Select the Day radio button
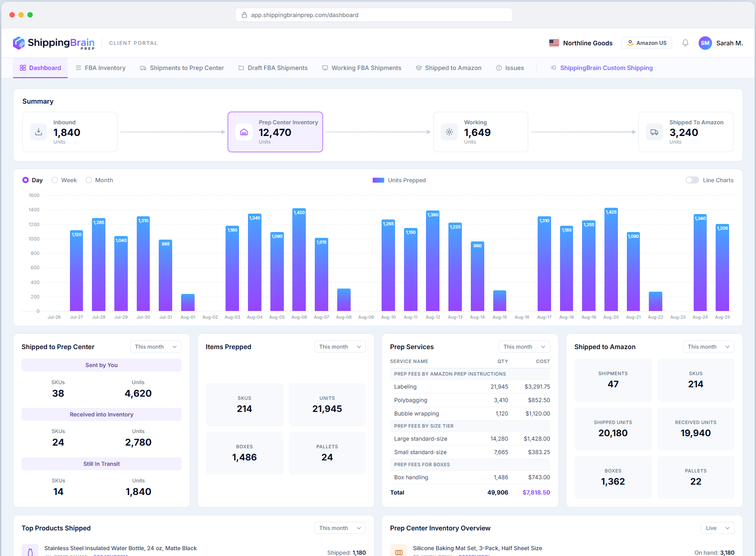756x556 pixels. click(26, 180)
